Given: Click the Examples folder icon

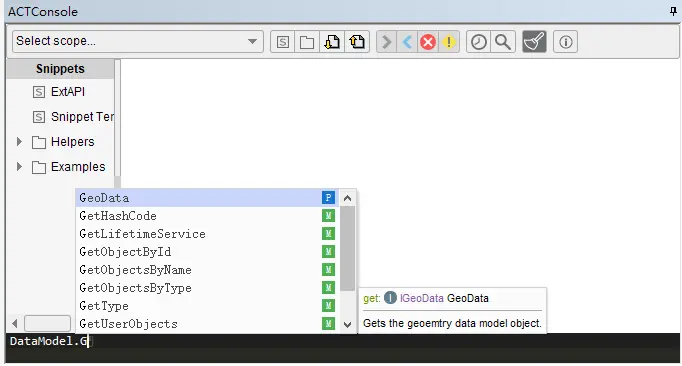Looking at the screenshot, I should (x=39, y=167).
